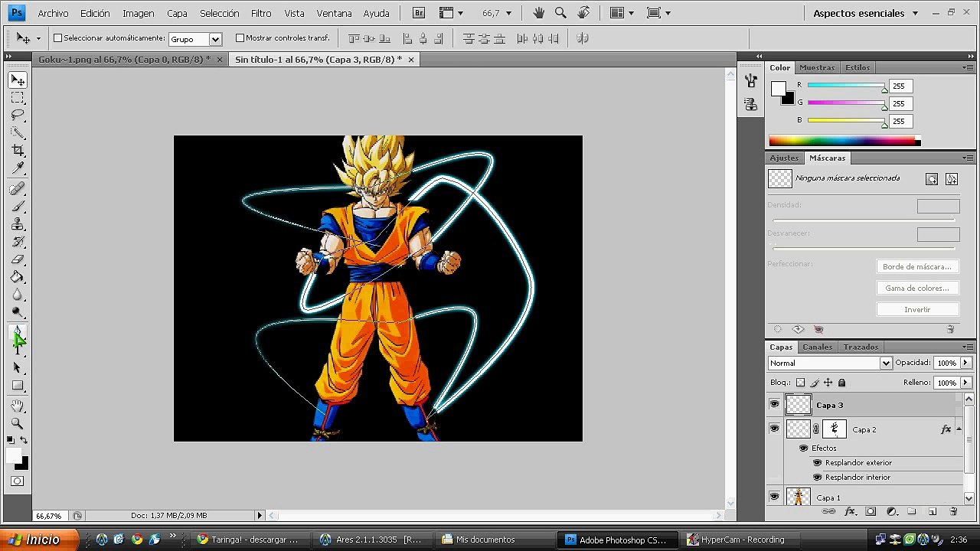
Task: Create new adjustment layer icon
Action: tap(891, 511)
